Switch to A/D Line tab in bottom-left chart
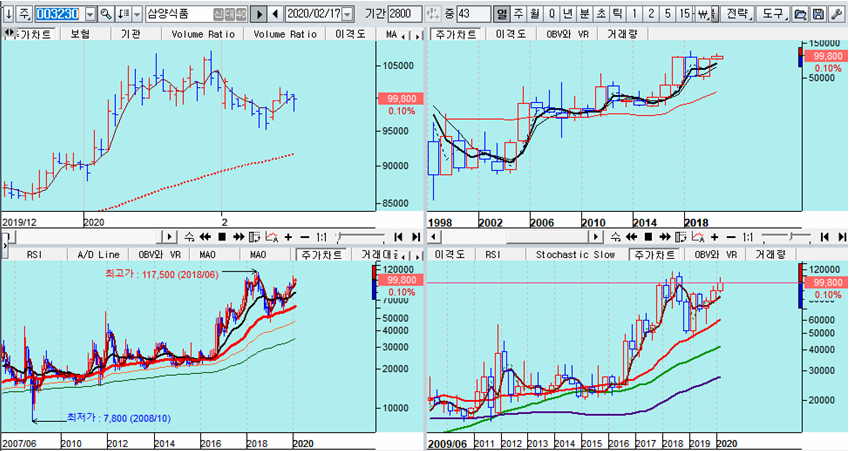The height and width of the screenshot is (451, 849). 99,254
